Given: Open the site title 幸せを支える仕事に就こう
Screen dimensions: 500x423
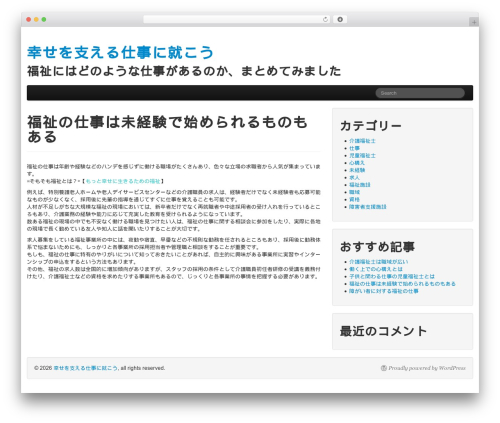Looking at the screenshot, I should point(120,52).
